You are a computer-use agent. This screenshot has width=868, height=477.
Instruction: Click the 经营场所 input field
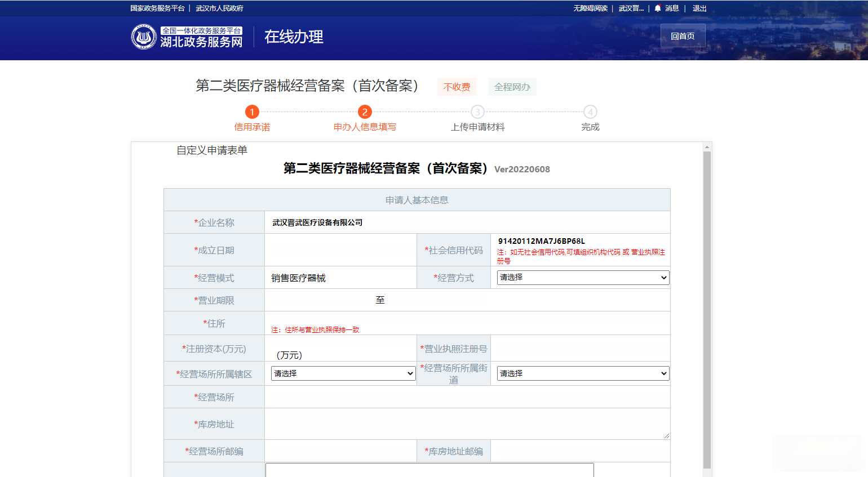[x=467, y=397]
